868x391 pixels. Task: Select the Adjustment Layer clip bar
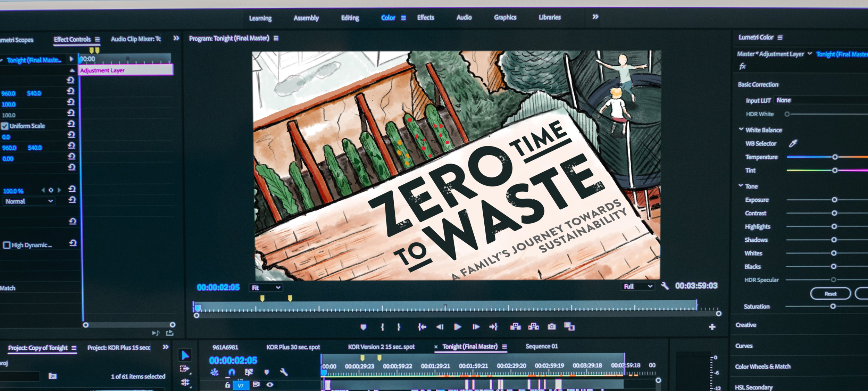pos(126,70)
